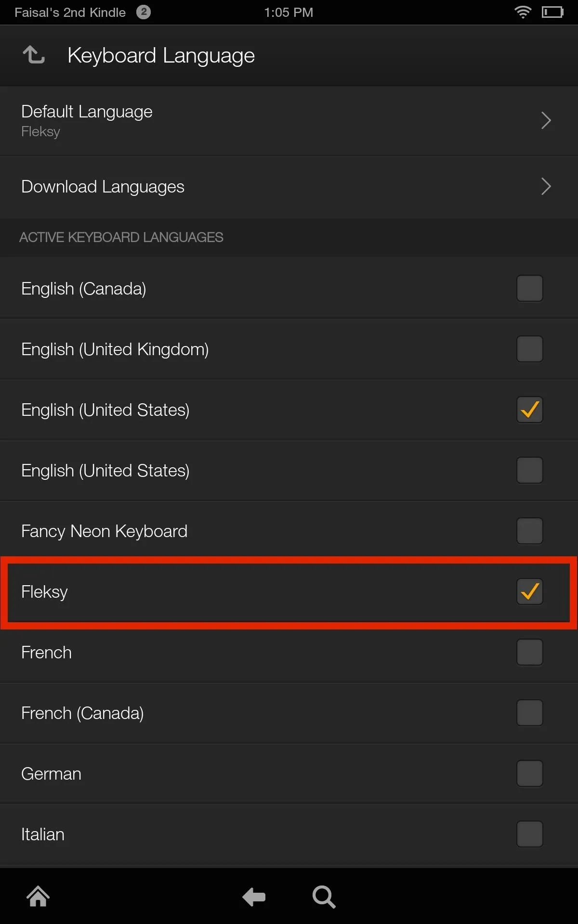Enable the Fancy Neon Keyboard checkbox
Screen dimensions: 578x924
530,531
